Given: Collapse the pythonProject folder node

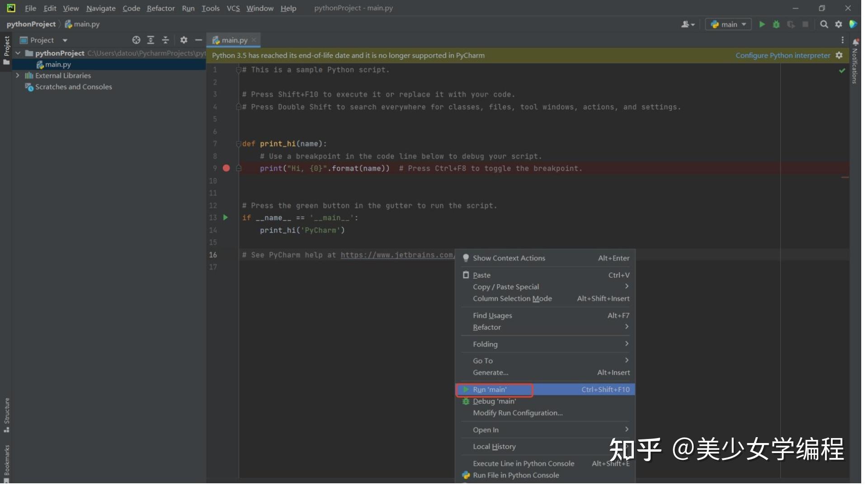Looking at the screenshot, I should pos(17,53).
